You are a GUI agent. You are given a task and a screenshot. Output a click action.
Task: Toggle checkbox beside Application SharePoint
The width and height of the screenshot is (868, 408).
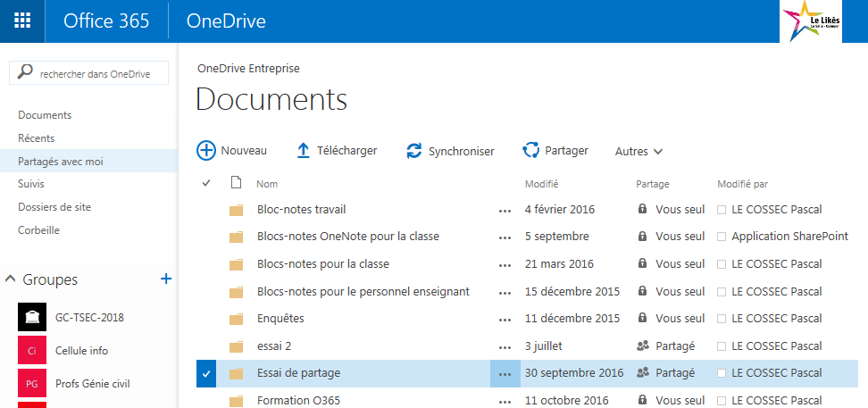(x=722, y=237)
